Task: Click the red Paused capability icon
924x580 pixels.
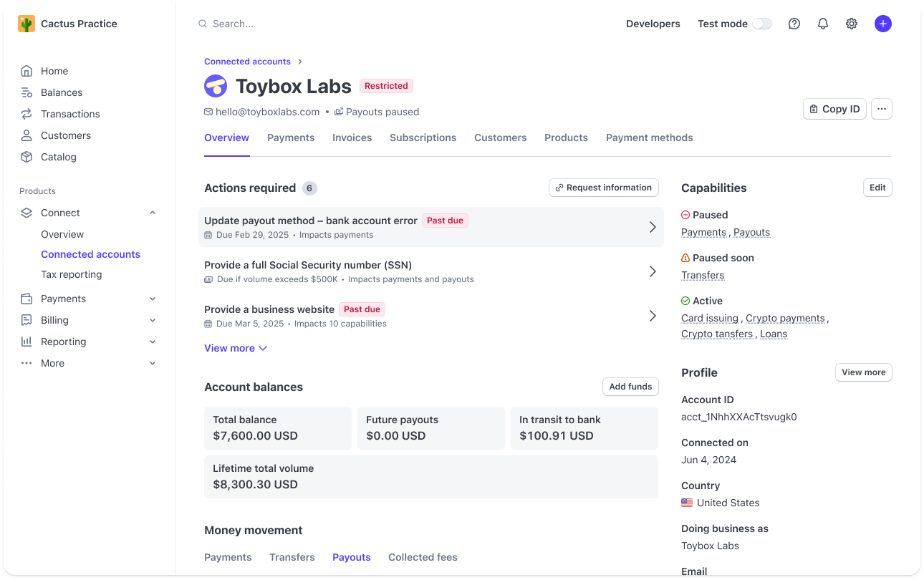Action: [x=685, y=215]
